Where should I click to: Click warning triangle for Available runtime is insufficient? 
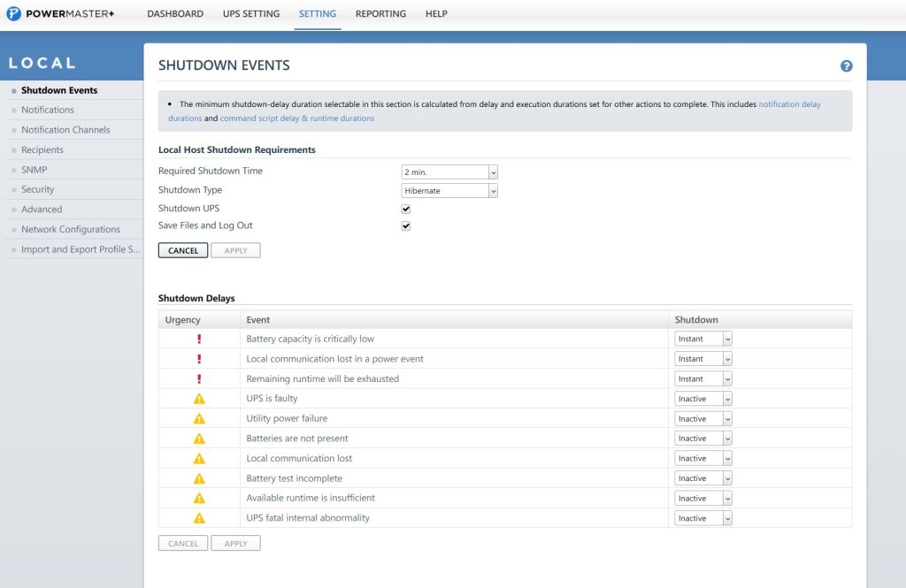coord(199,498)
